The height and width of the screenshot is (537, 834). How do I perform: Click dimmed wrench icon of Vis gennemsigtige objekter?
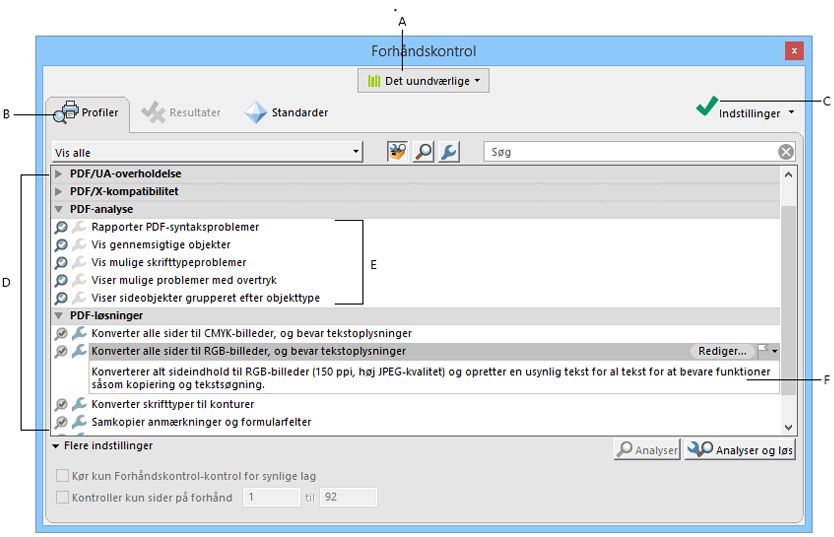point(79,245)
